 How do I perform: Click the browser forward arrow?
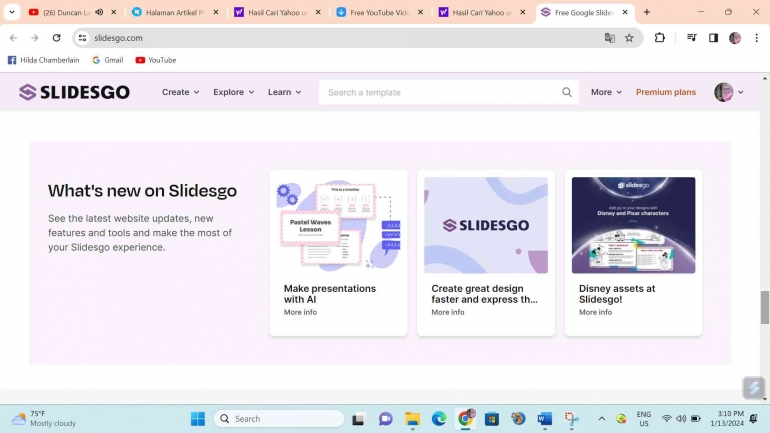[34, 37]
